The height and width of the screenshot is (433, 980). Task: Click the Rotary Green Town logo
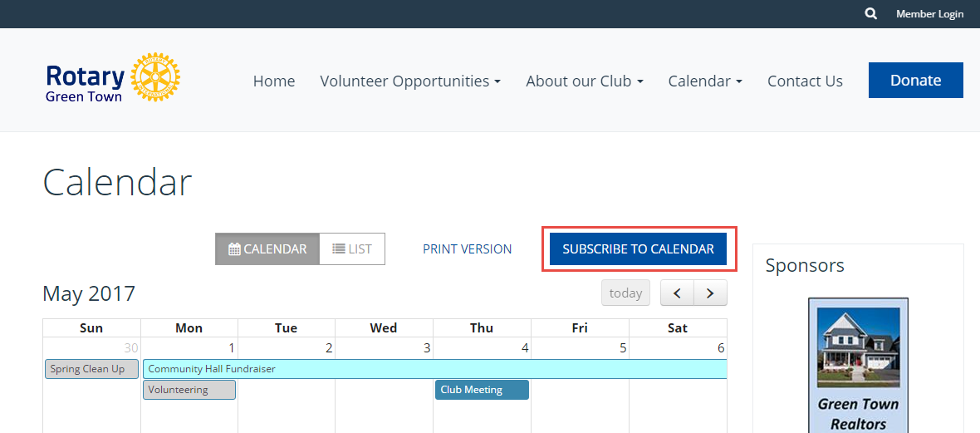pos(113,79)
